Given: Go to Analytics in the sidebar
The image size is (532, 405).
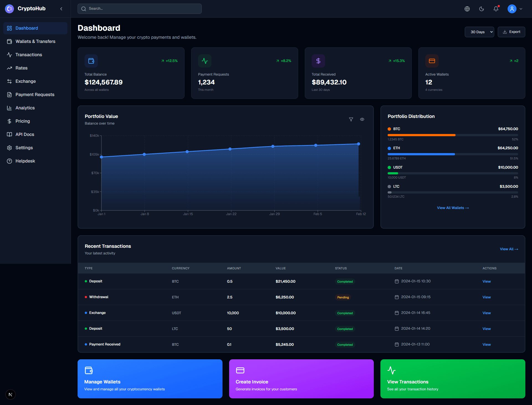Looking at the screenshot, I should tap(25, 108).
